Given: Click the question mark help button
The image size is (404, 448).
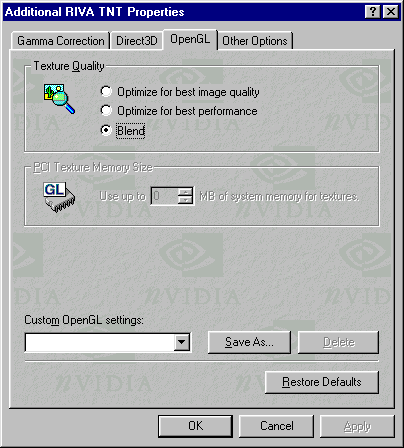Looking at the screenshot, I should (x=373, y=12).
